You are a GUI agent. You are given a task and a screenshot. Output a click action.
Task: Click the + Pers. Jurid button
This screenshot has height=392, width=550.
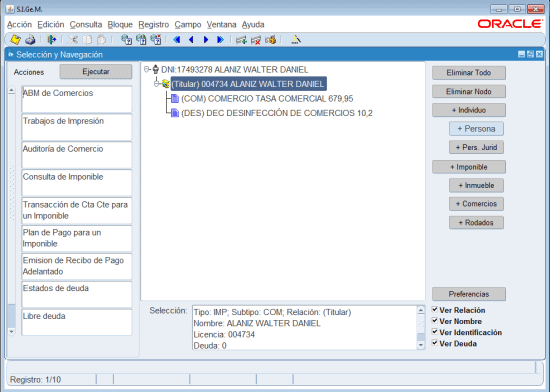coord(476,147)
